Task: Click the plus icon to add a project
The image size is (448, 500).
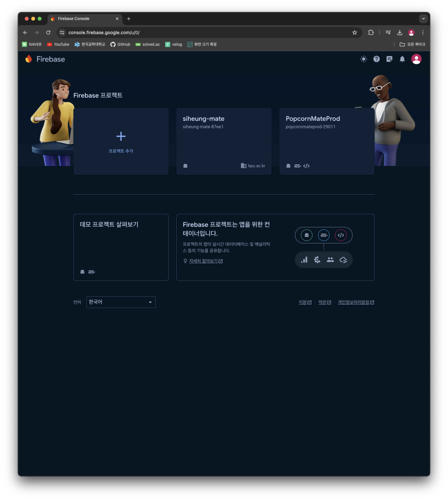Action: click(121, 136)
